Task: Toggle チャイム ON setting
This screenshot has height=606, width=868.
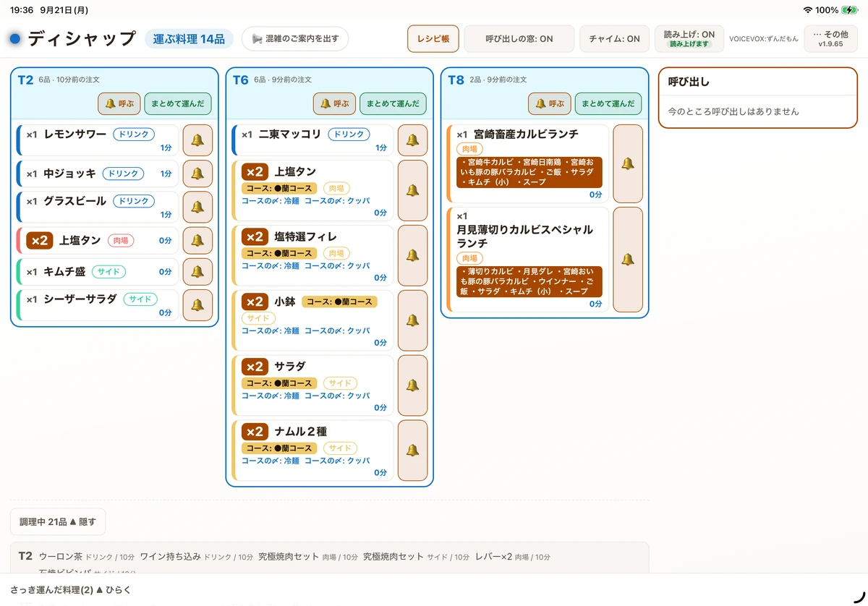Action: [615, 39]
